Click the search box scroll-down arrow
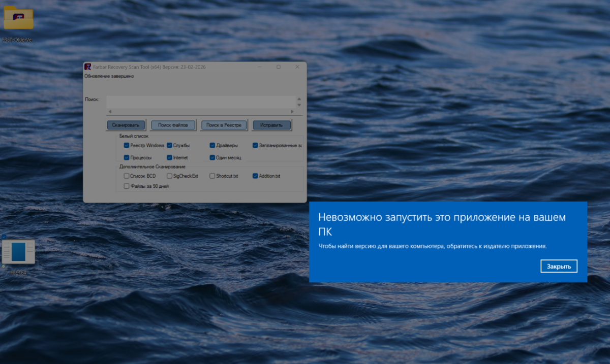The image size is (610, 364). pyautogui.click(x=299, y=105)
